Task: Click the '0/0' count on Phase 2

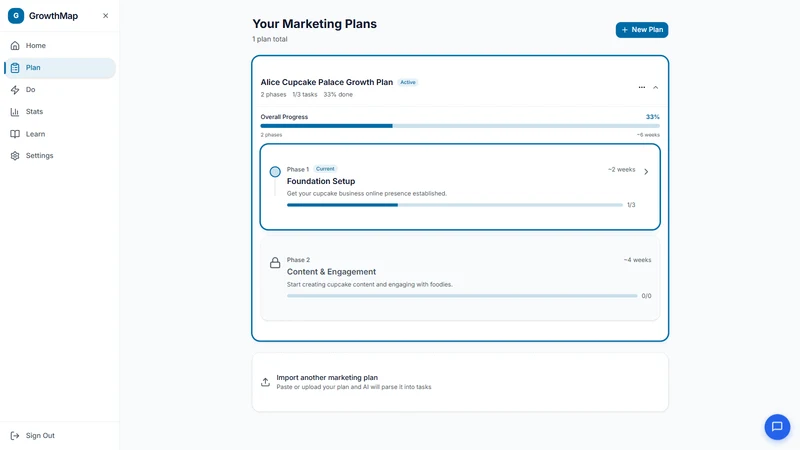Action: (646, 296)
